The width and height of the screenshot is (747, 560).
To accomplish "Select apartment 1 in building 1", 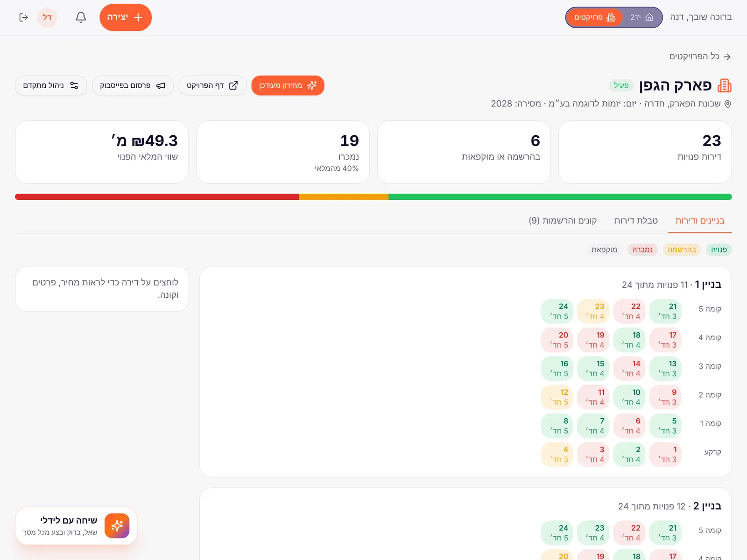I will [x=665, y=454].
